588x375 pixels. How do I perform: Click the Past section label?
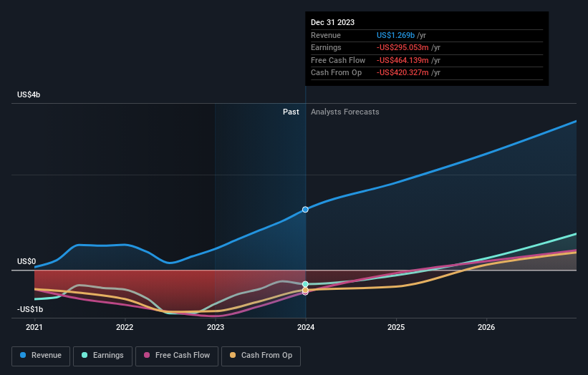(x=291, y=112)
